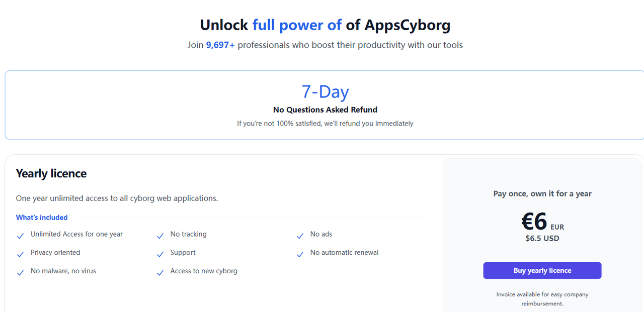
Task: Click the Yearly licence title
Action: [x=51, y=173]
